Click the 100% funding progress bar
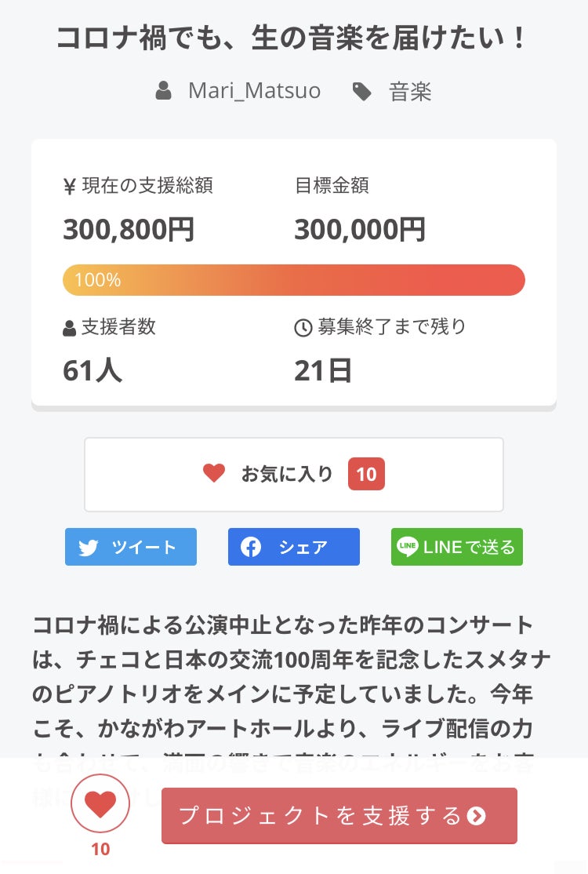The height and width of the screenshot is (874, 588). (x=294, y=280)
